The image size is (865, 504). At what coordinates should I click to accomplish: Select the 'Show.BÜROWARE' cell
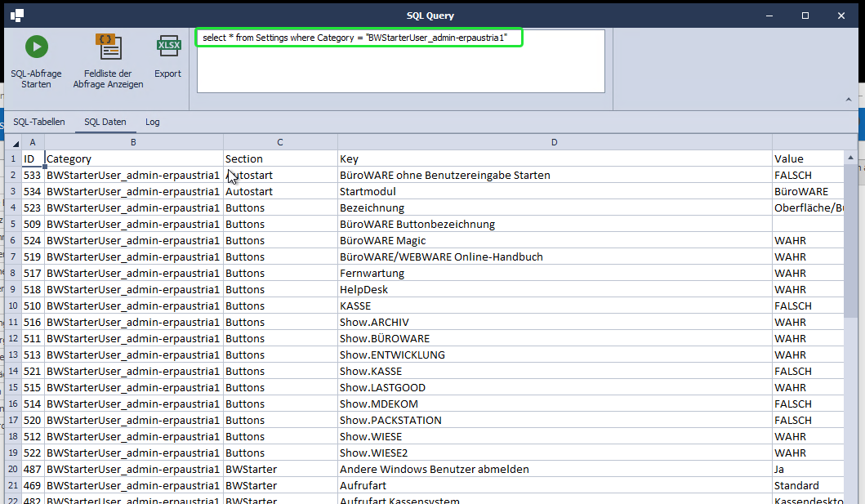555,338
